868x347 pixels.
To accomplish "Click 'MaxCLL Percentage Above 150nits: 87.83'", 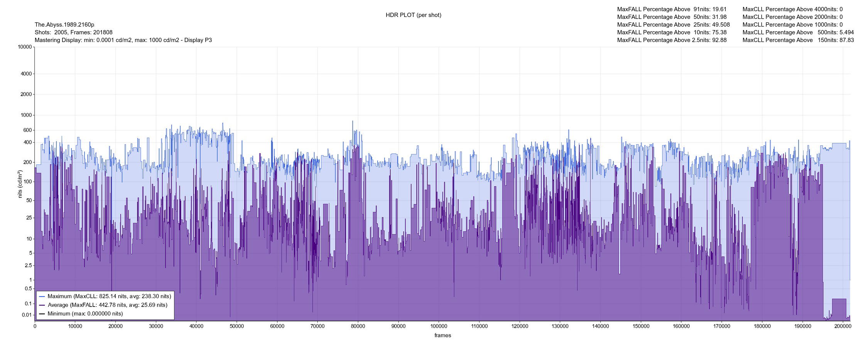I will click(798, 40).
